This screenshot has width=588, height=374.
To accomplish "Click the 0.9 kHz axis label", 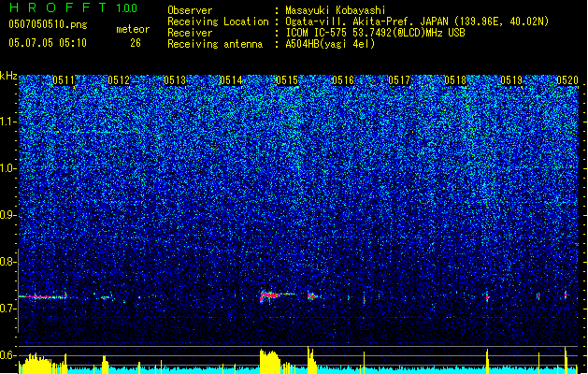I will (x=8, y=215).
